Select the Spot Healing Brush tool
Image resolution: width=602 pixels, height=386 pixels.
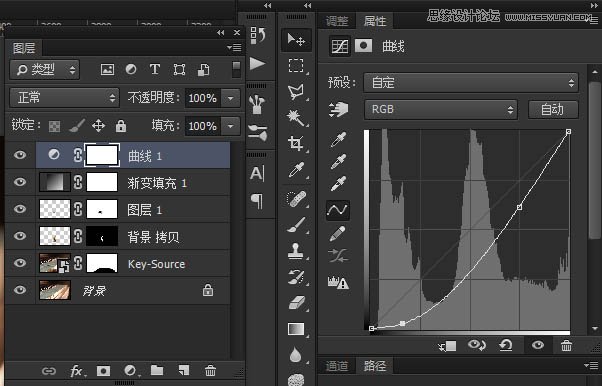point(296,199)
